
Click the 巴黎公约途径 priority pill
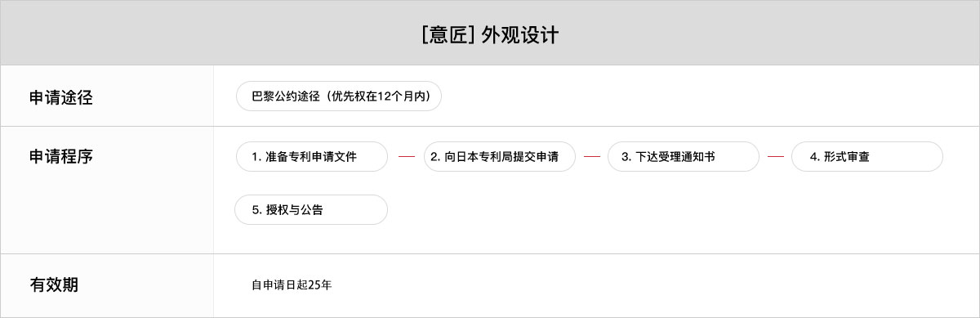point(338,96)
